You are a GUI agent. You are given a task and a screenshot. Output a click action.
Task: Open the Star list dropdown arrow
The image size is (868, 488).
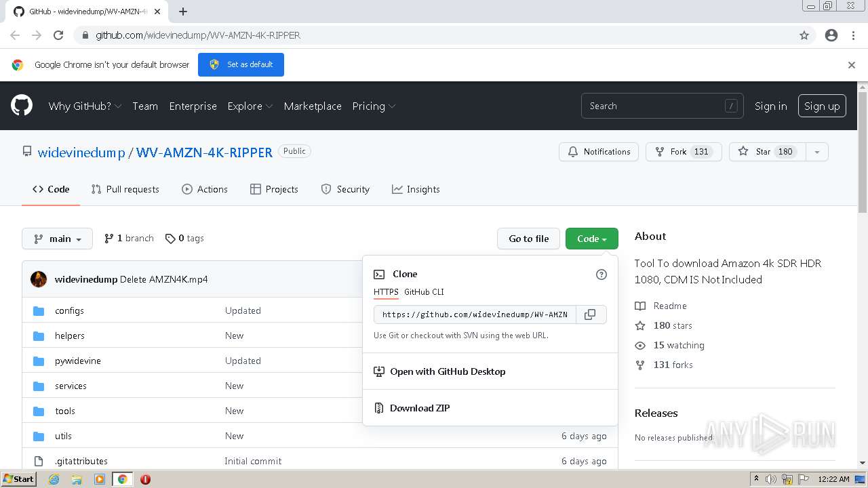[817, 152]
